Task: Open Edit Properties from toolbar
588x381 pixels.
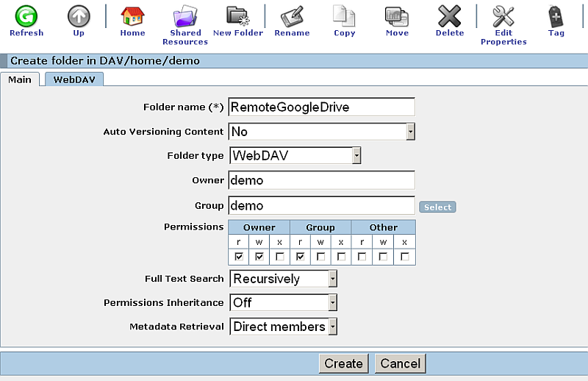Action: tap(503, 16)
